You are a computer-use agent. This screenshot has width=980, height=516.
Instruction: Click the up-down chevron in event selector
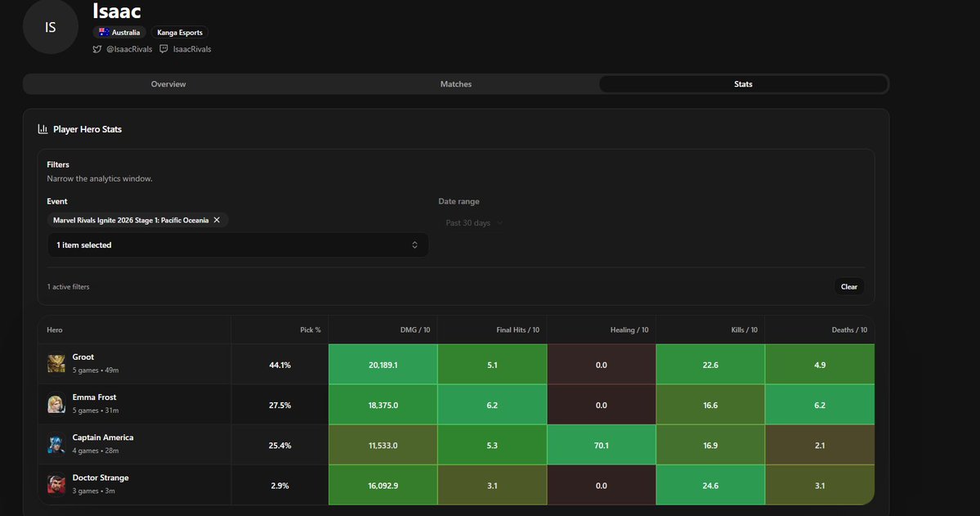click(414, 245)
